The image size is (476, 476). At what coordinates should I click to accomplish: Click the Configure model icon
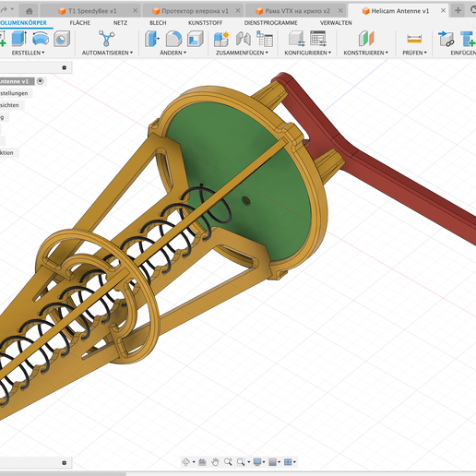[297, 39]
